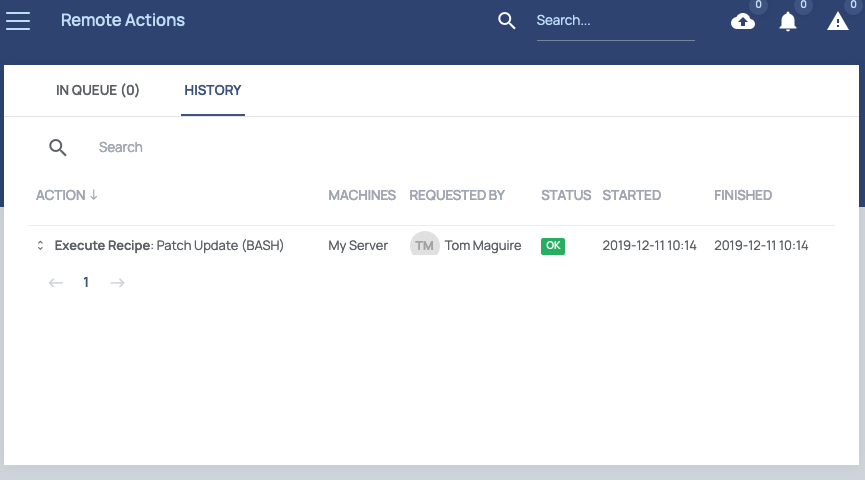The height and width of the screenshot is (480, 865).
Task: Go to next page arrow
Action: (118, 283)
